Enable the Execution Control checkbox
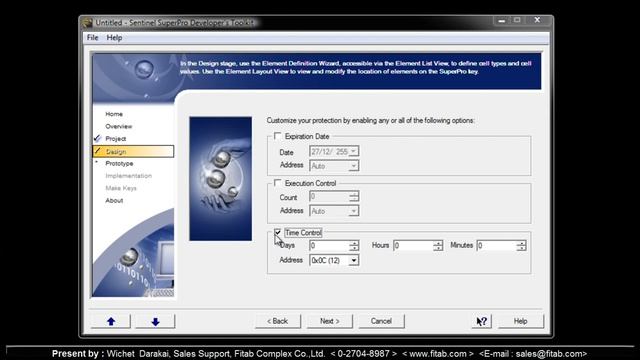Image resolution: width=640 pixels, height=360 pixels. 278,183
